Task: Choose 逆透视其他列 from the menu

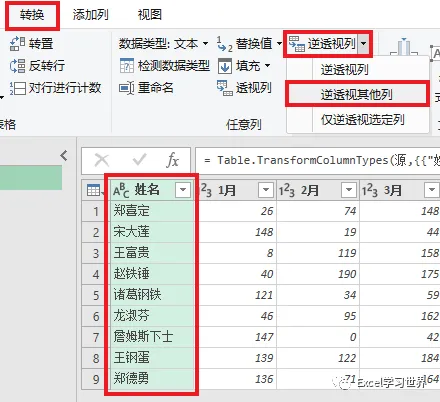Action: pos(357,95)
